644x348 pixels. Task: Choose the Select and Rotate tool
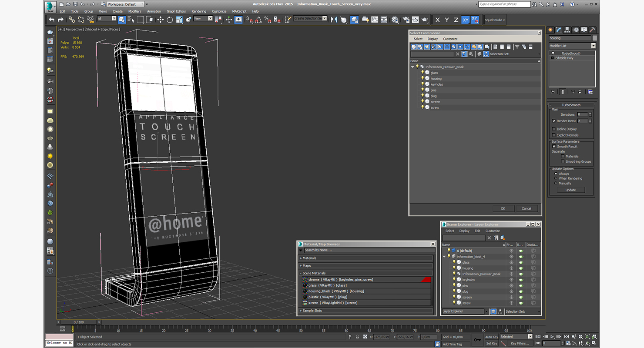169,20
